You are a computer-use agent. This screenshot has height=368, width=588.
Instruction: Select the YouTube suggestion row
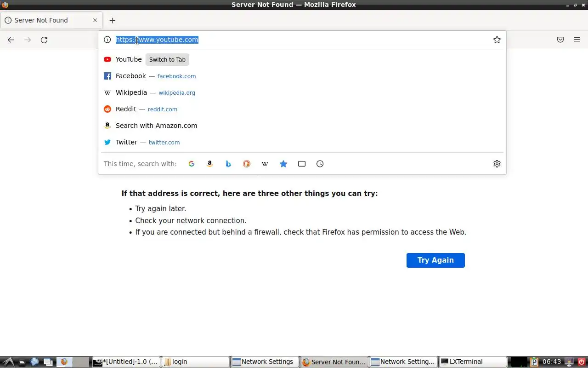(302, 59)
